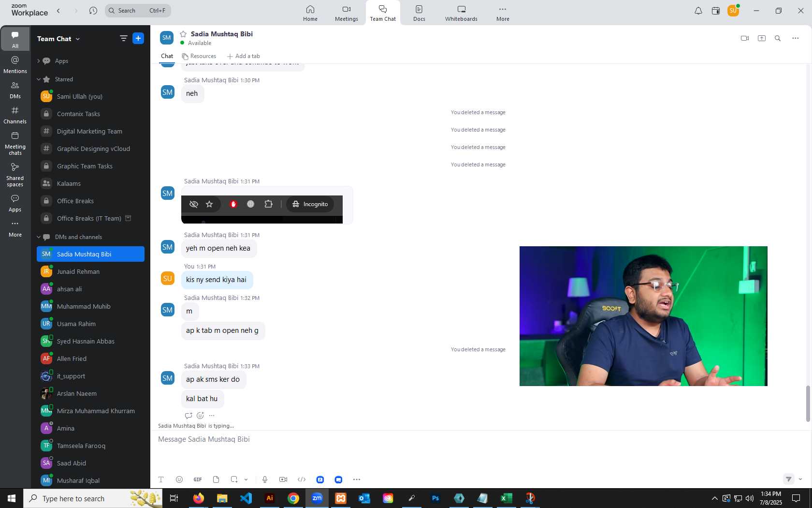Open chat with Tamseela Farooq

tap(90, 446)
